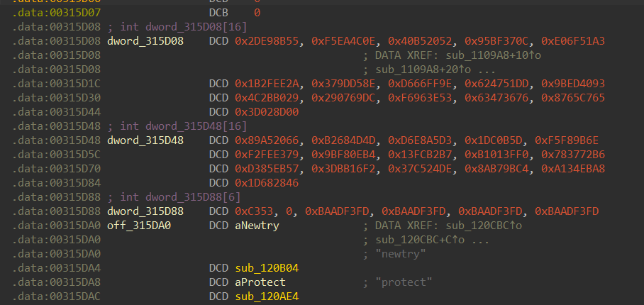Follow the sub_120CBC+C cross reference
This screenshot has width=644, height=305.
click(418, 239)
